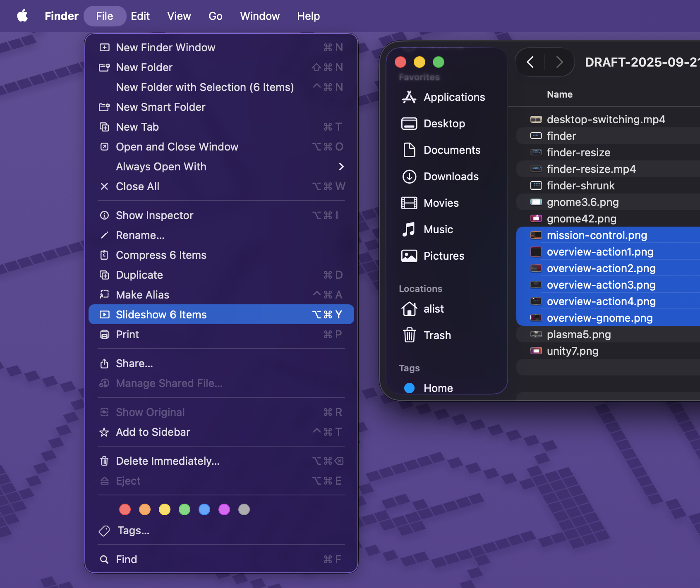Open the Apple menu

22,16
